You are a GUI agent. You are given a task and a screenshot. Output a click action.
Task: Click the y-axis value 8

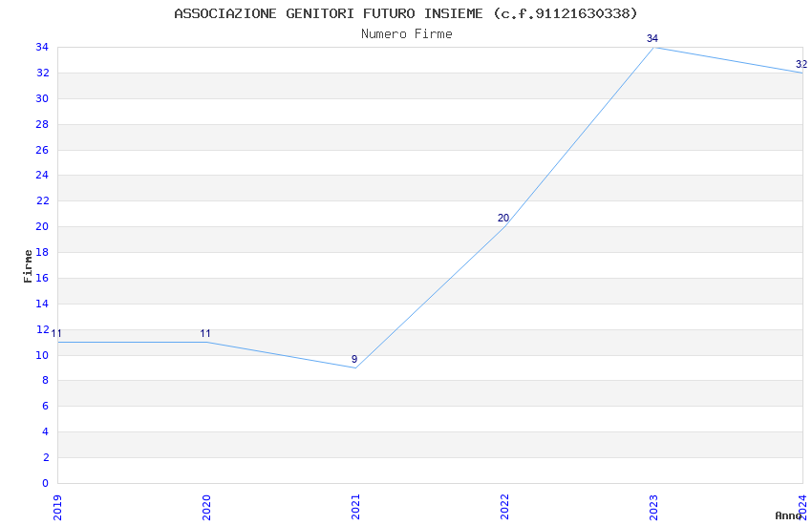point(46,380)
